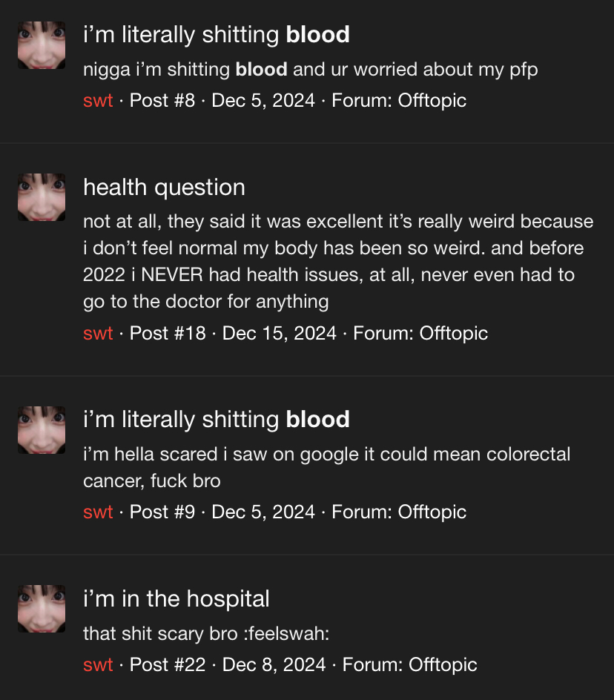The width and height of the screenshot is (614, 700).
Task: Click the avatar beside the Post #9 result
Action: (42, 430)
